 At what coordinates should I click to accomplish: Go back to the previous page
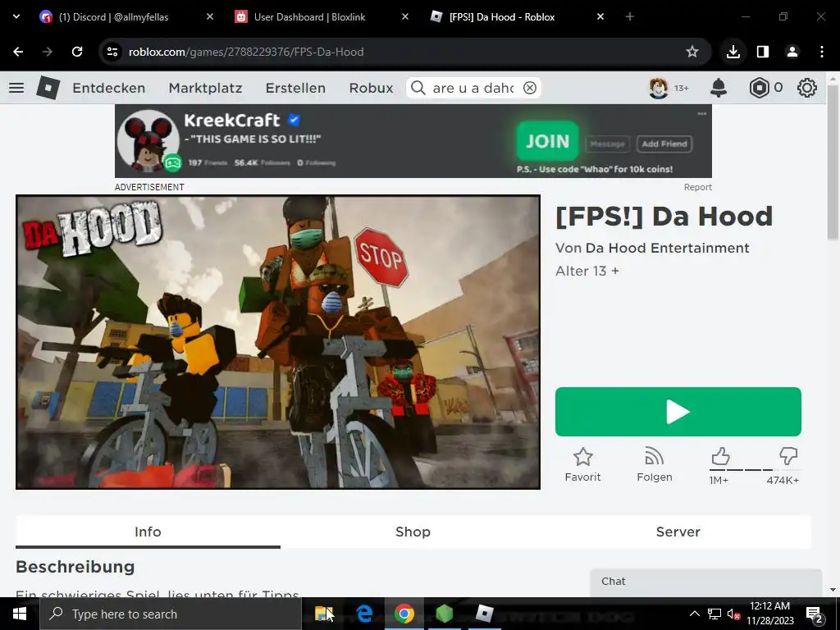[18, 52]
